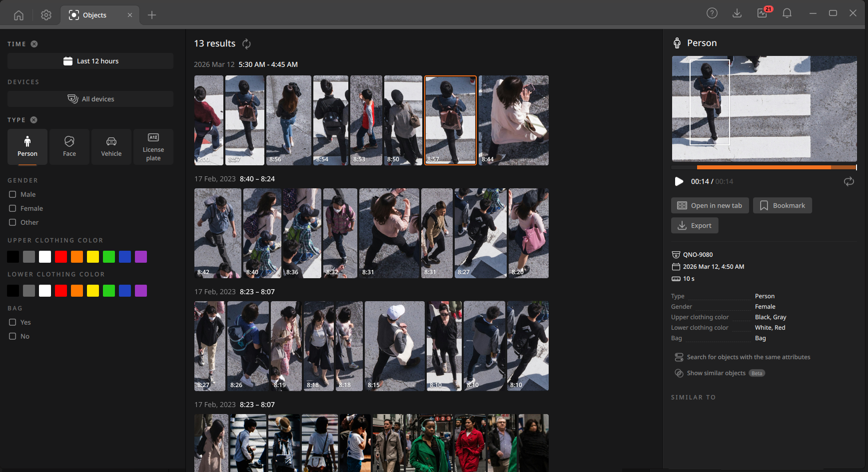This screenshot has height=472, width=868.
Task: Add a new tab with plus
Action: [x=152, y=15]
